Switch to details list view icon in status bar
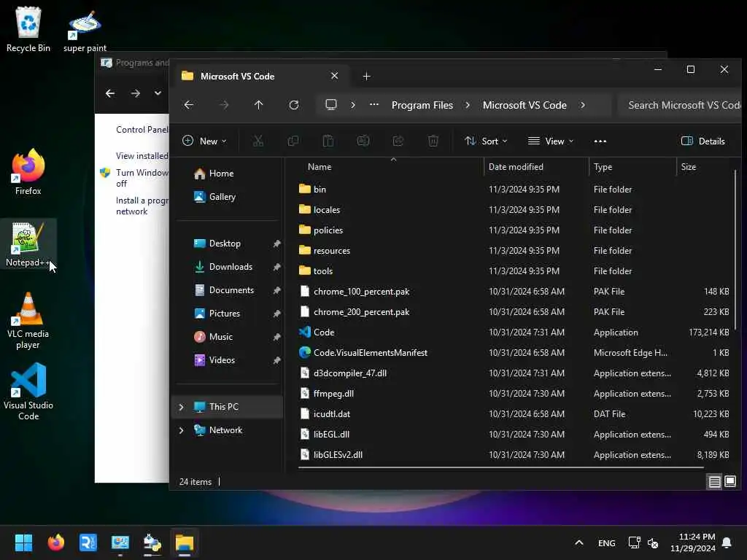This screenshot has height=560, width=747. point(714,482)
